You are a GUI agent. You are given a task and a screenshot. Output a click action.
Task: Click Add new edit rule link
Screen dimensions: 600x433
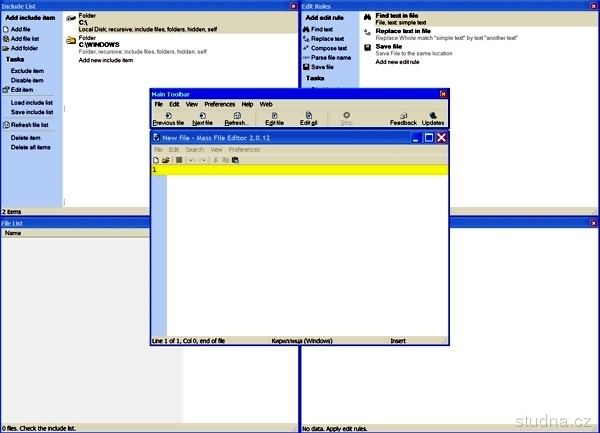pyautogui.click(x=397, y=62)
